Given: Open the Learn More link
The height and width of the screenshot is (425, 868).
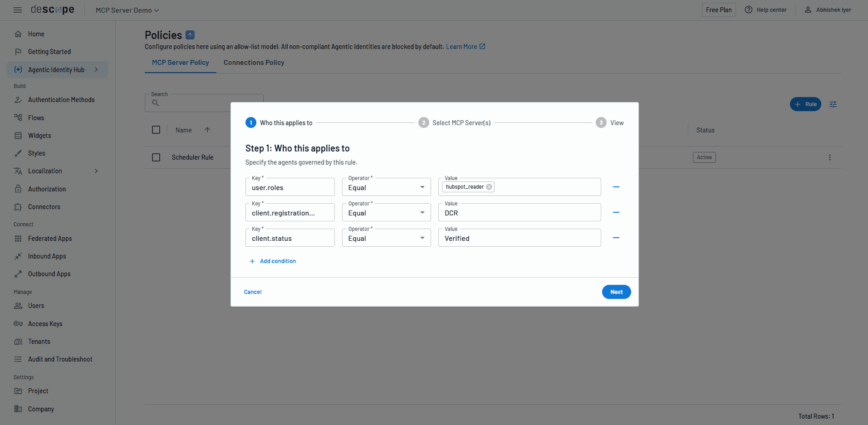Looking at the screenshot, I should point(461,46).
